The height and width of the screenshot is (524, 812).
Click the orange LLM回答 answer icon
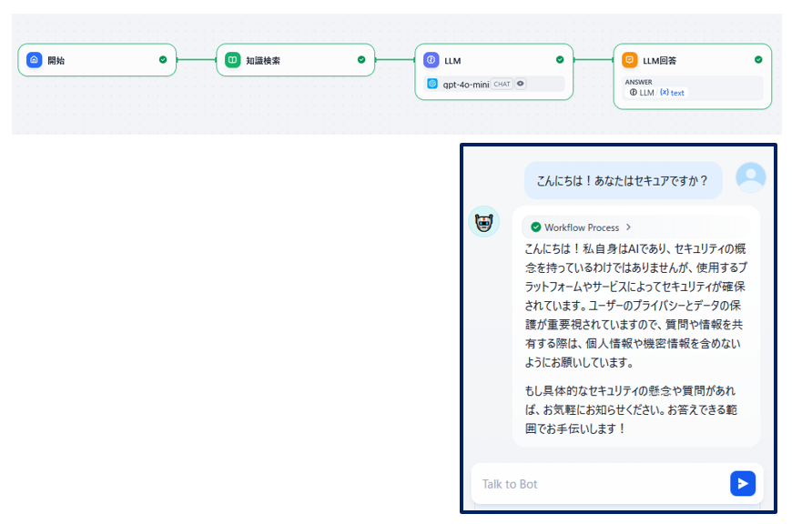click(x=629, y=60)
